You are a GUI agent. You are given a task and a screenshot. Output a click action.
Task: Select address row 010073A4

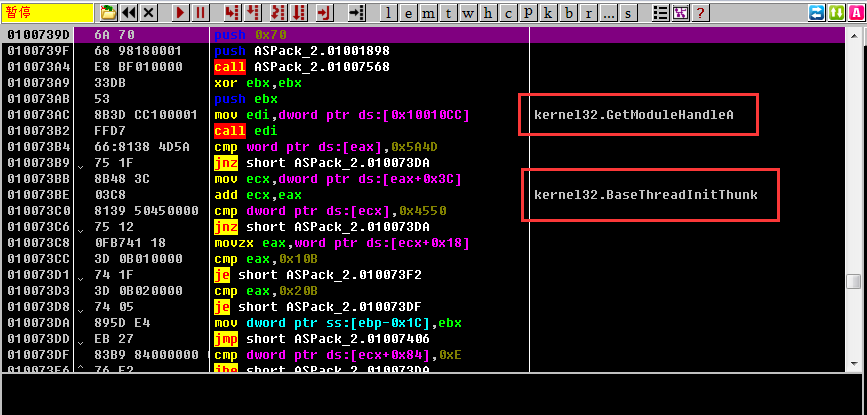pos(35,67)
